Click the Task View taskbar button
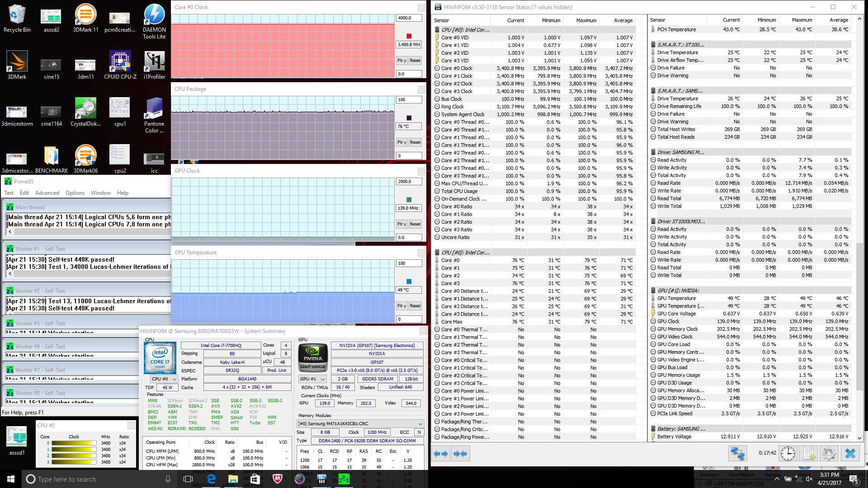Image resolution: width=868 pixels, height=488 pixels. pyautogui.click(x=188, y=479)
